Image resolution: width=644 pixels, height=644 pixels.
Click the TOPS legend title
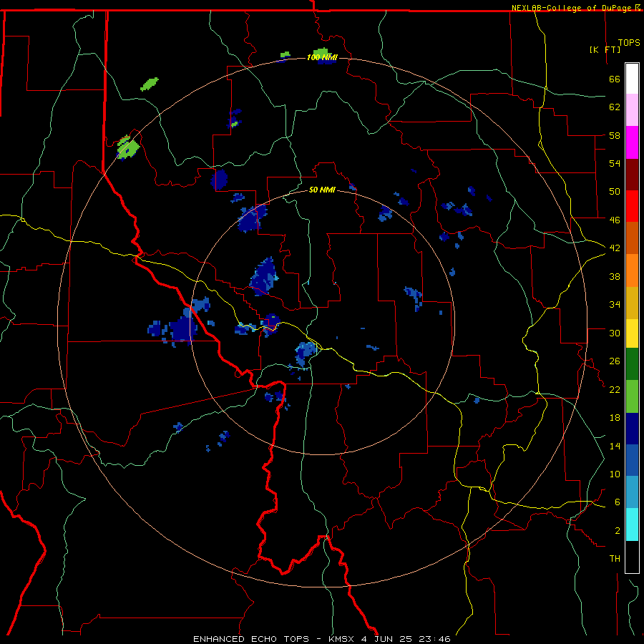(629, 42)
